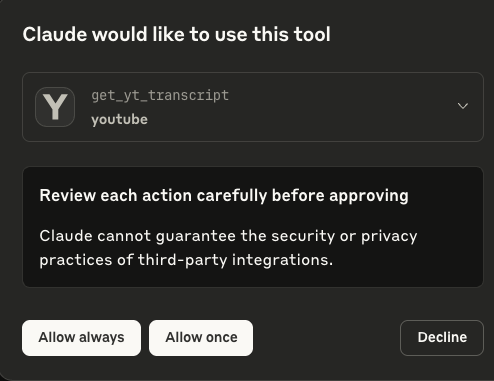Open the get_yt_transcript tool card row
494x381 pixels.
tap(253, 107)
